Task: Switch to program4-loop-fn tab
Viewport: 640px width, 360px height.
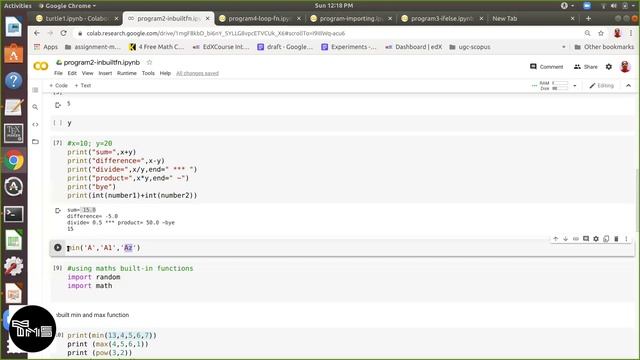Action: click(x=259, y=18)
